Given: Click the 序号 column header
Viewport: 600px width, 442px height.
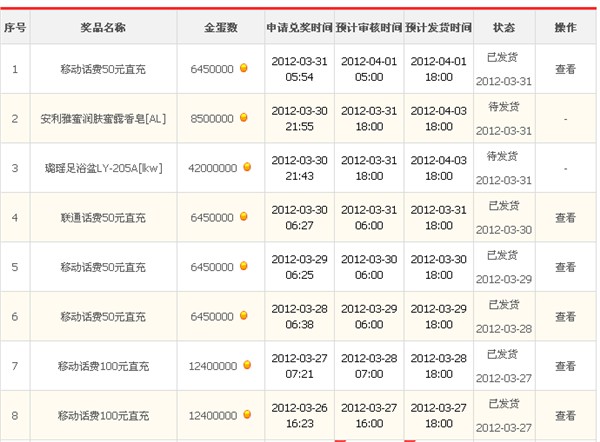Looking at the screenshot, I should coord(15,28).
